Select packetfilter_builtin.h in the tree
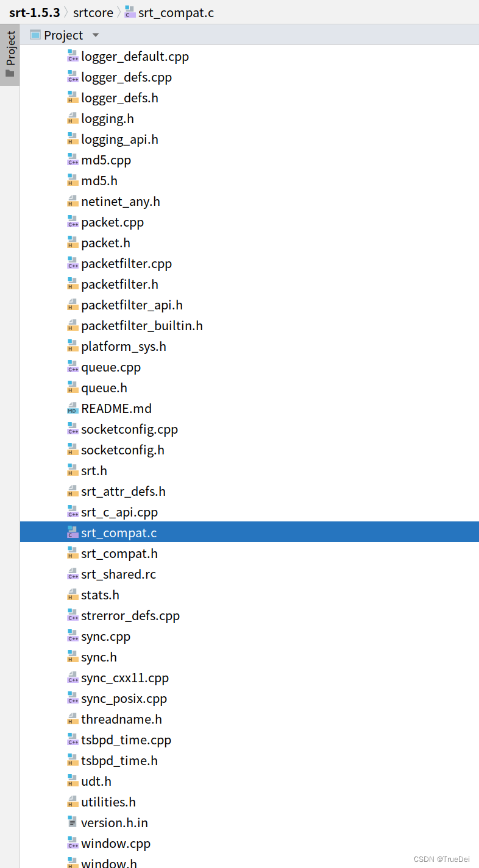Image resolution: width=479 pixels, height=868 pixels. tap(142, 326)
